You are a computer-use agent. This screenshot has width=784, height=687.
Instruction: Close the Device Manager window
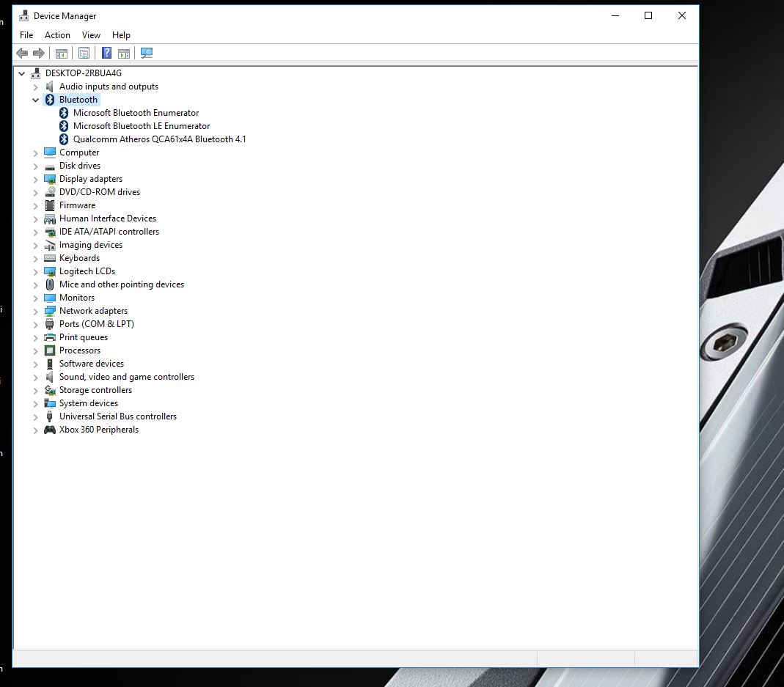click(682, 16)
